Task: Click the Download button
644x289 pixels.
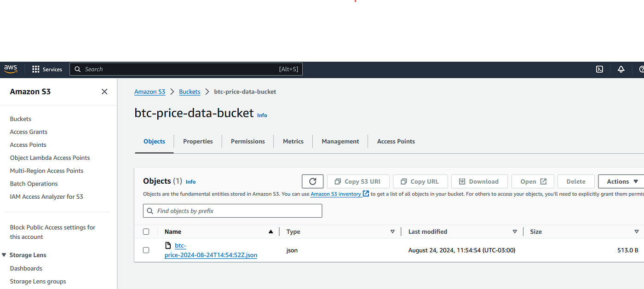Action: pyautogui.click(x=479, y=181)
